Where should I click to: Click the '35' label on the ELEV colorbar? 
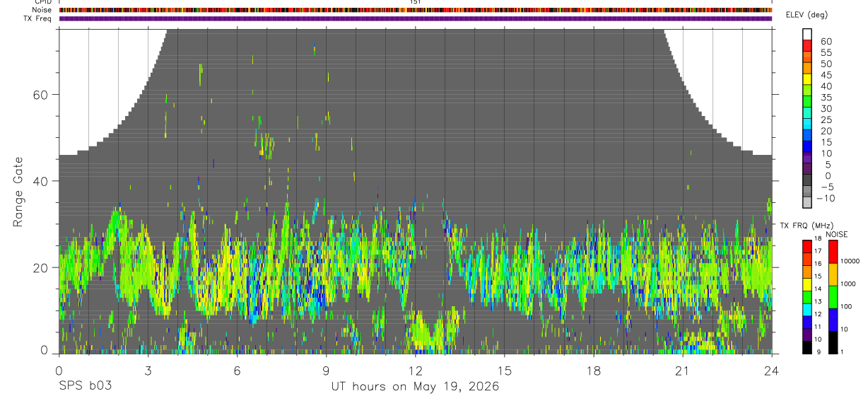pyautogui.click(x=826, y=98)
